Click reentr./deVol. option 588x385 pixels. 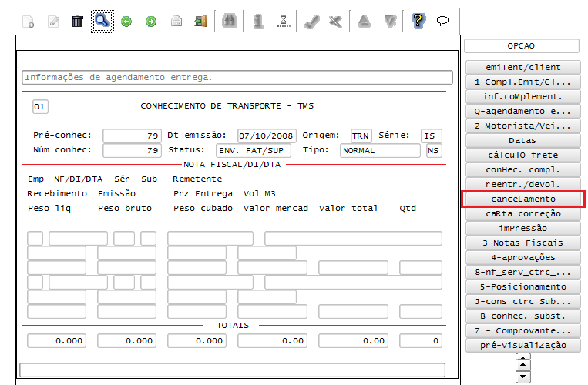click(523, 184)
